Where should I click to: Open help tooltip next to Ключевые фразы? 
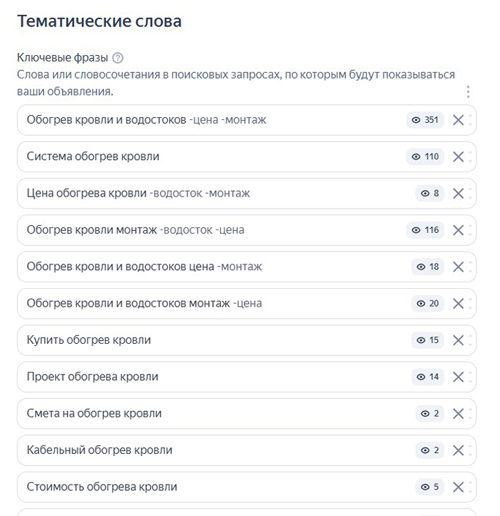click(118, 58)
